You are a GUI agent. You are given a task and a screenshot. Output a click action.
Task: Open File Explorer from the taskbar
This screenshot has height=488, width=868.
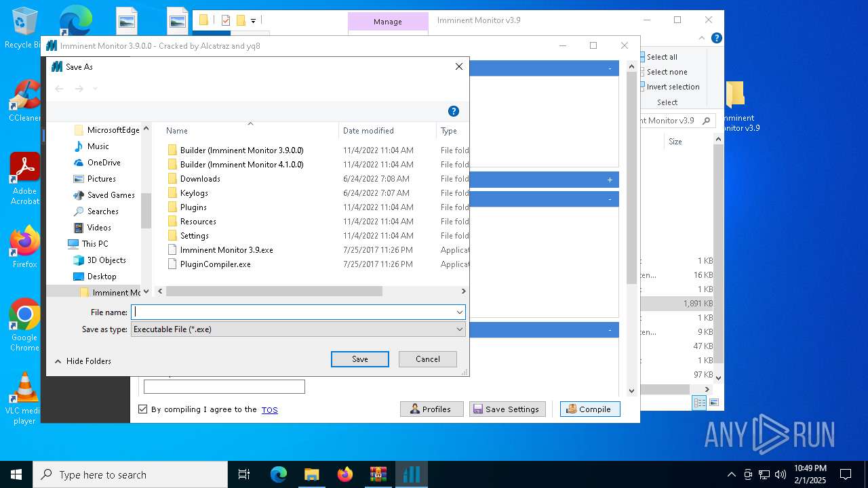click(312, 474)
